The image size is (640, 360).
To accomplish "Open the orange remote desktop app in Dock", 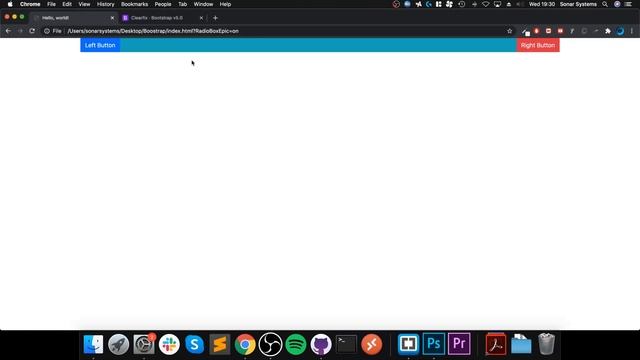I will point(372,344).
